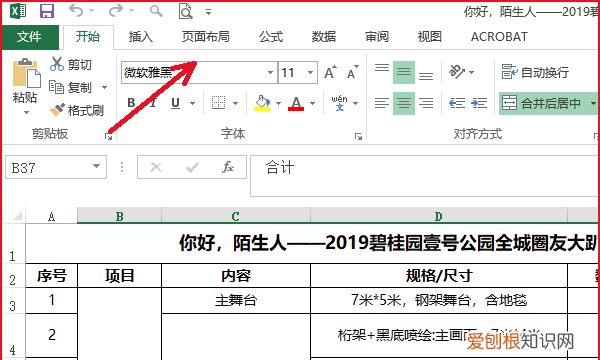The image size is (600, 360).
Task: Open the 字体 font dialog launcher
Action: [359, 137]
